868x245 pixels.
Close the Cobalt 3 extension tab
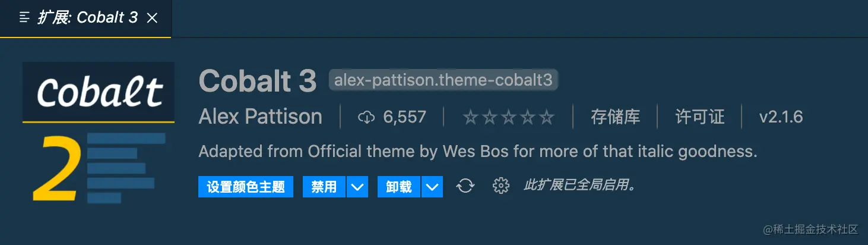click(152, 18)
